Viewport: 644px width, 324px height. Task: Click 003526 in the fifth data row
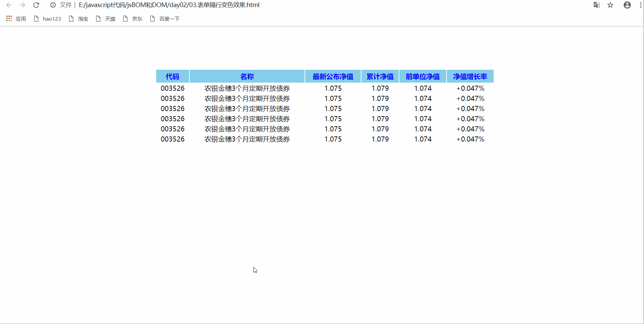(x=172, y=129)
